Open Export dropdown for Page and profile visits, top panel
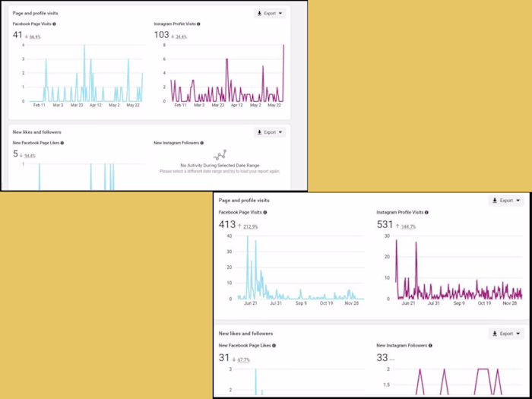The width and height of the screenshot is (532, 399). tap(270, 13)
